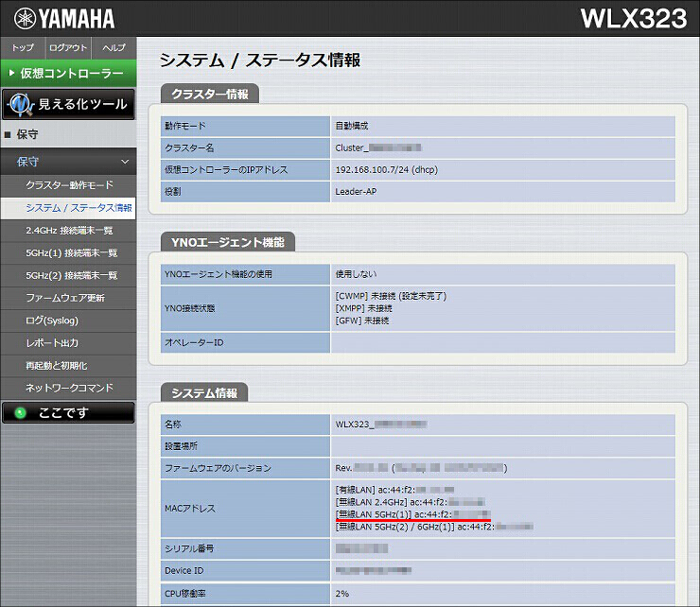The height and width of the screenshot is (607, 700).
Task: Click the 無線LAN 2.4GHz MAC address line
Action: 410,502
